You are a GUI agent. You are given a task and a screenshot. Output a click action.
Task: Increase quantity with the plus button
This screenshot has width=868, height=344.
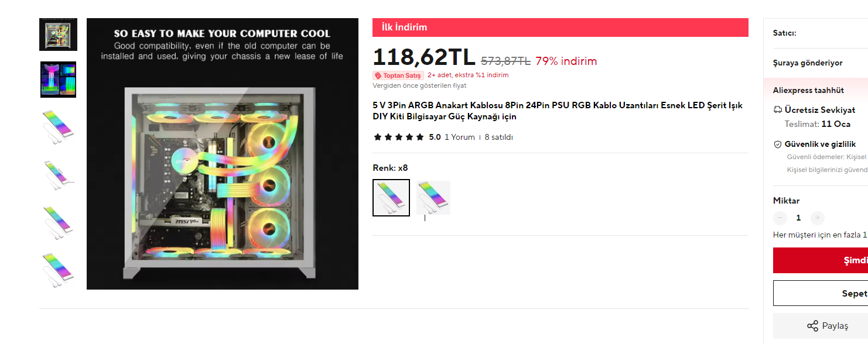[x=818, y=218]
